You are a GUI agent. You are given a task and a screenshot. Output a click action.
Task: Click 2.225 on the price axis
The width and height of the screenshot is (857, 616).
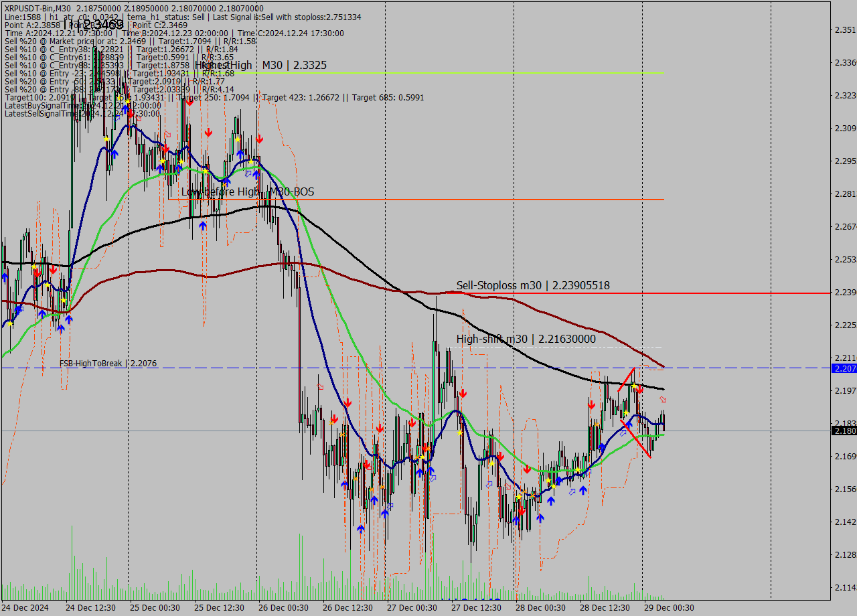[x=846, y=325]
